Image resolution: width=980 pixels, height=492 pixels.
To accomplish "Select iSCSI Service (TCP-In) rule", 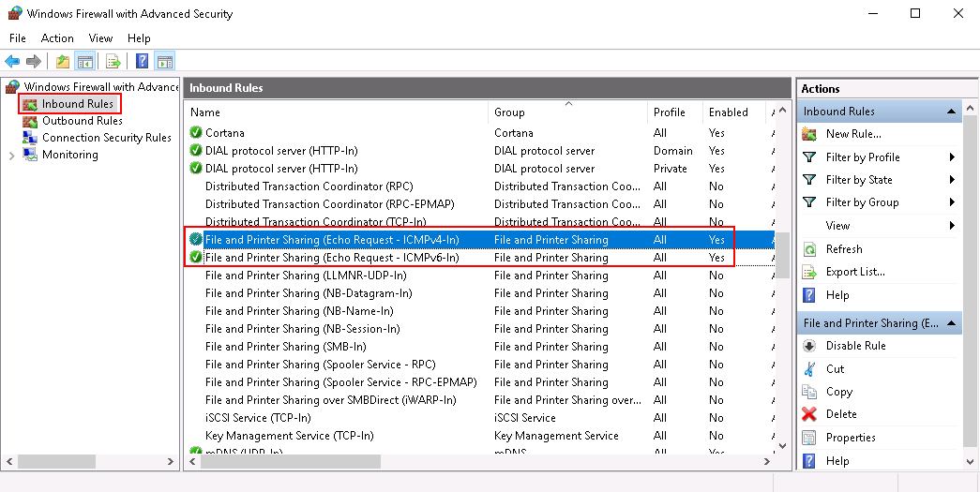I will [x=481, y=418].
